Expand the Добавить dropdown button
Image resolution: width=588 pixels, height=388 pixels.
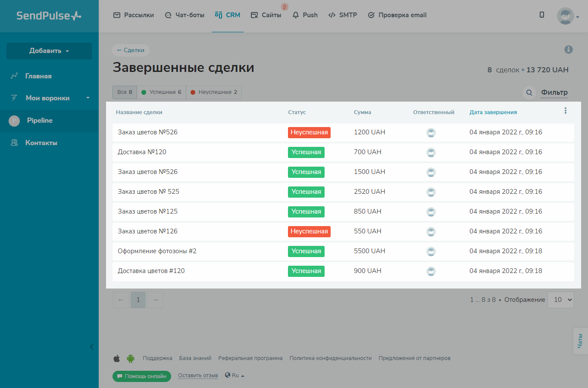49,51
